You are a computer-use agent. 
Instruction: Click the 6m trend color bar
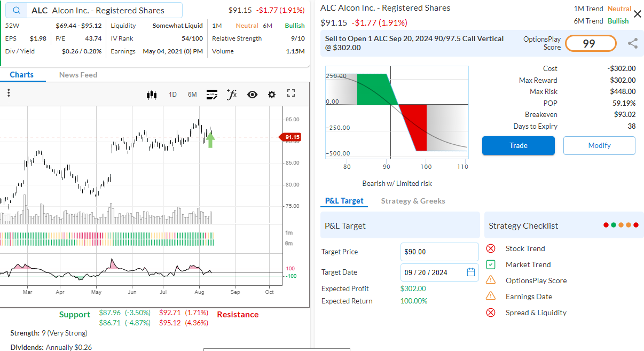[x=107, y=243]
